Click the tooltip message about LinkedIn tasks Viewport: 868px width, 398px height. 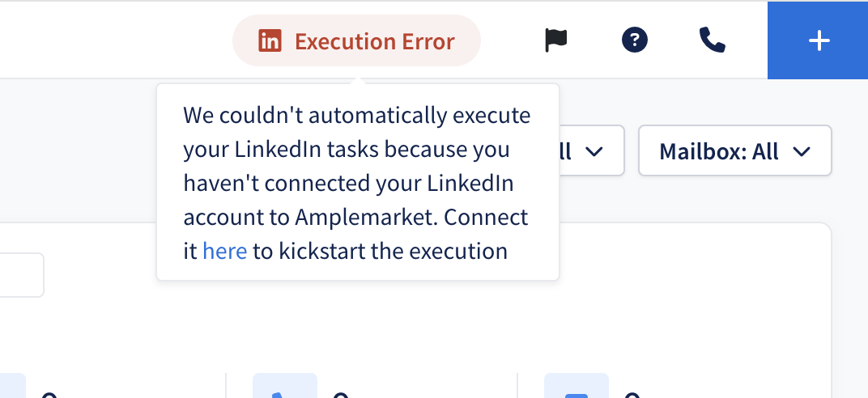click(x=356, y=183)
